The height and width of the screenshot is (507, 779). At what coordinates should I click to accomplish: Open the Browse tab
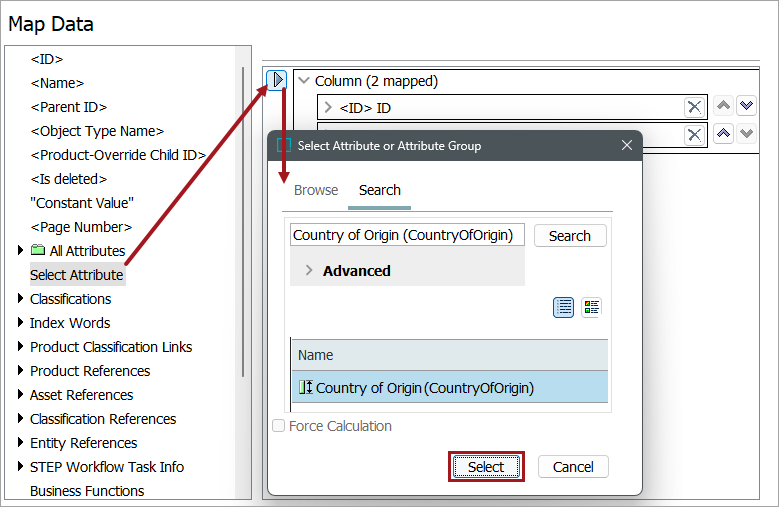316,190
